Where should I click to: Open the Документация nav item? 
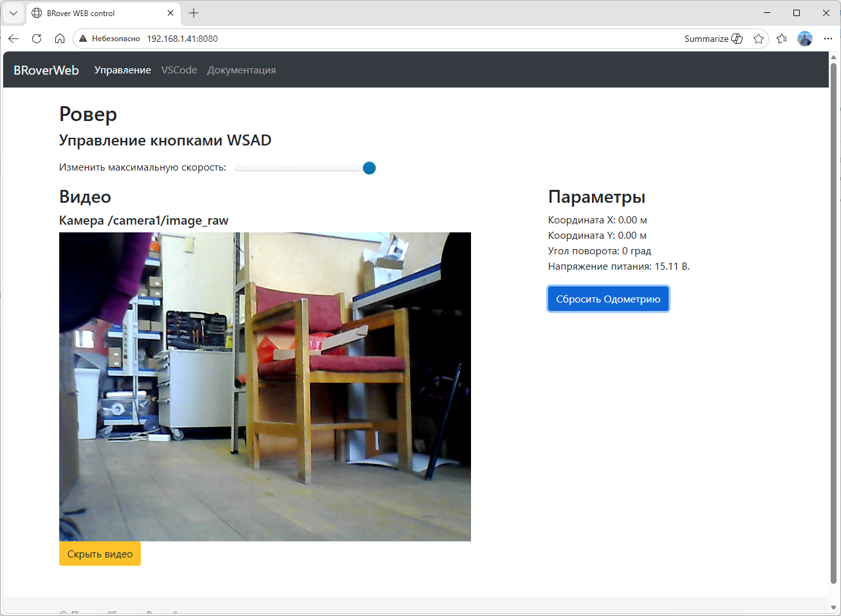click(x=241, y=70)
